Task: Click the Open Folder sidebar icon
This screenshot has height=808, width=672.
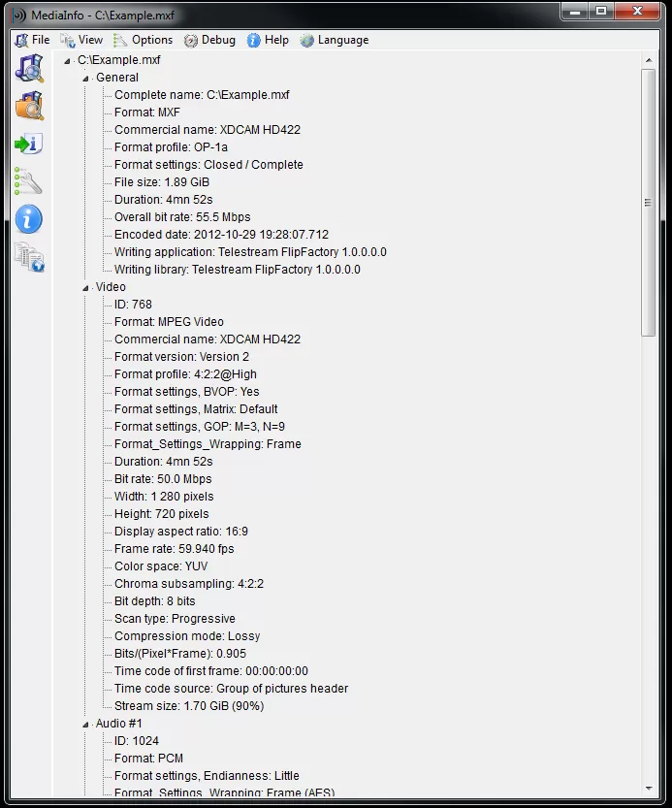Action: 29,106
